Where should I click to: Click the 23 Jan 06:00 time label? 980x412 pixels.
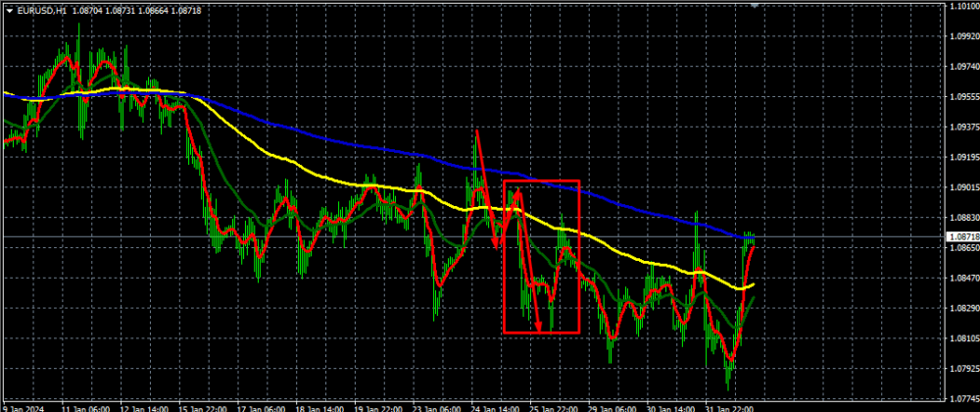[x=437, y=408]
